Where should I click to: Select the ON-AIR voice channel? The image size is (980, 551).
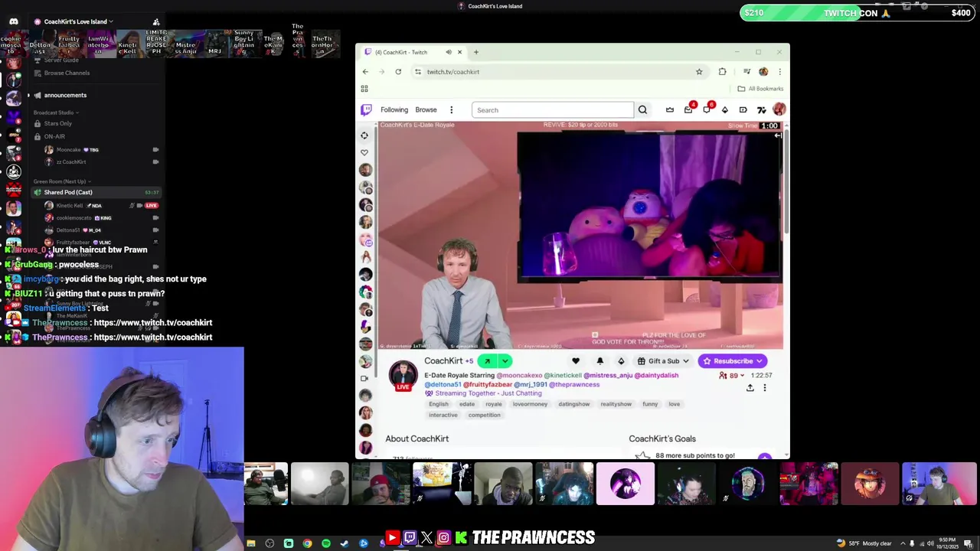tap(54, 136)
